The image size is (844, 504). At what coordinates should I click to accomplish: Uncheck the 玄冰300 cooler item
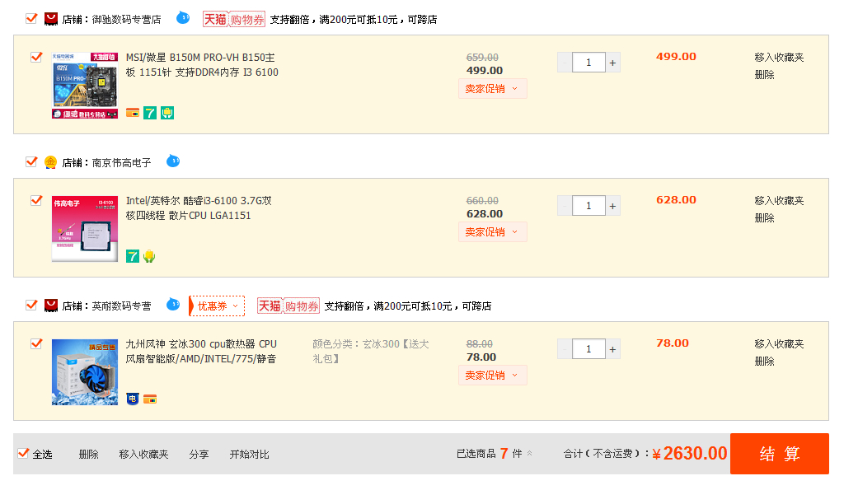click(36, 343)
